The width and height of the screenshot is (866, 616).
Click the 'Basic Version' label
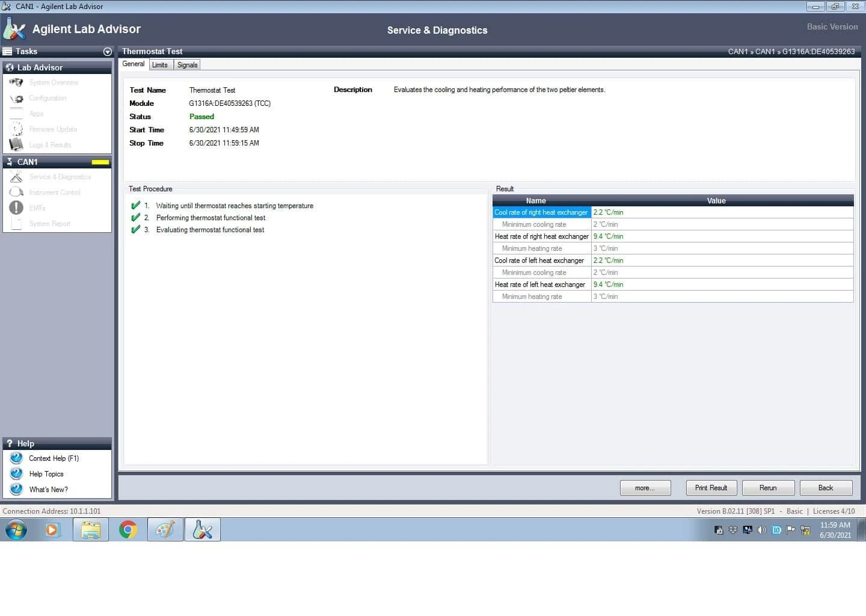coord(832,26)
